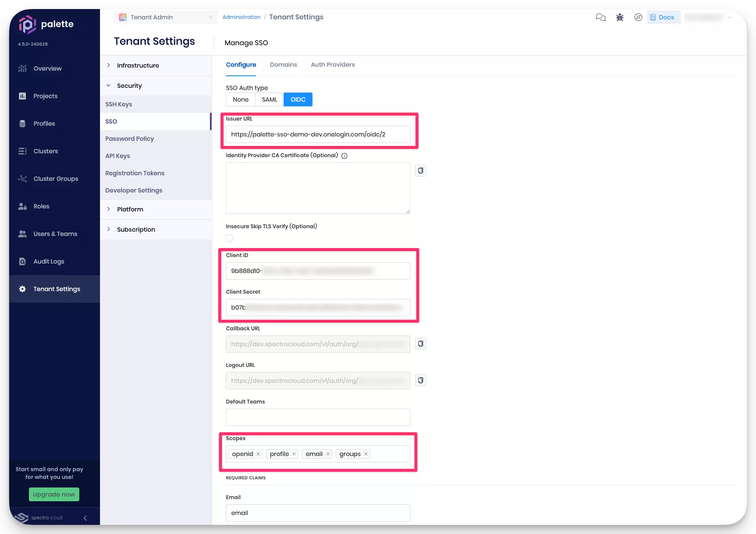This screenshot has height=534, width=756.
Task: Copy the Callback URL with the copy icon
Action: pyautogui.click(x=421, y=344)
